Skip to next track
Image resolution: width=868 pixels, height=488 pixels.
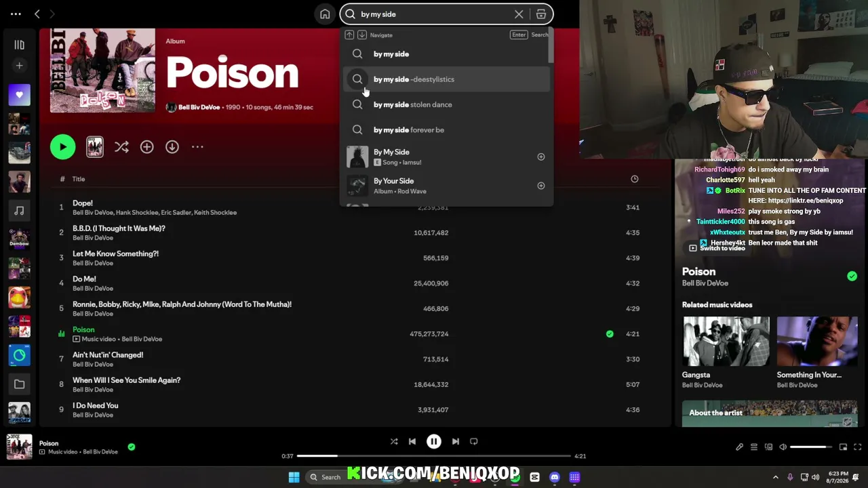[456, 442]
